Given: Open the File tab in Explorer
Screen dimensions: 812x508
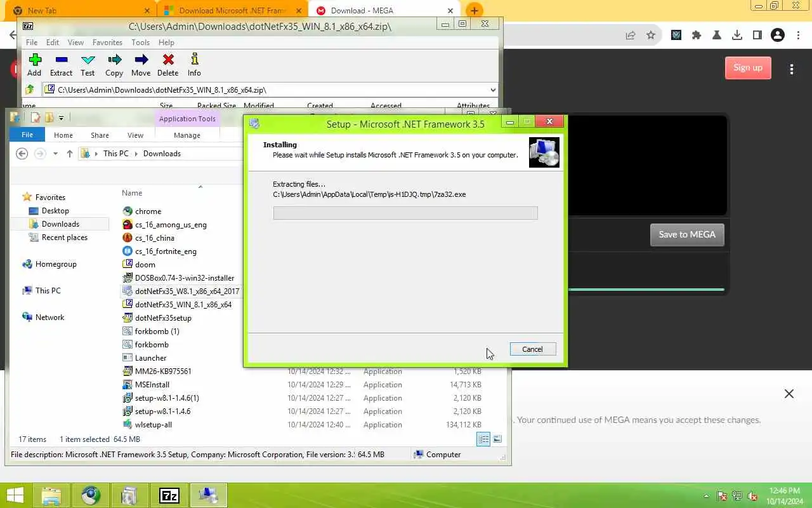Looking at the screenshot, I should coord(27,135).
